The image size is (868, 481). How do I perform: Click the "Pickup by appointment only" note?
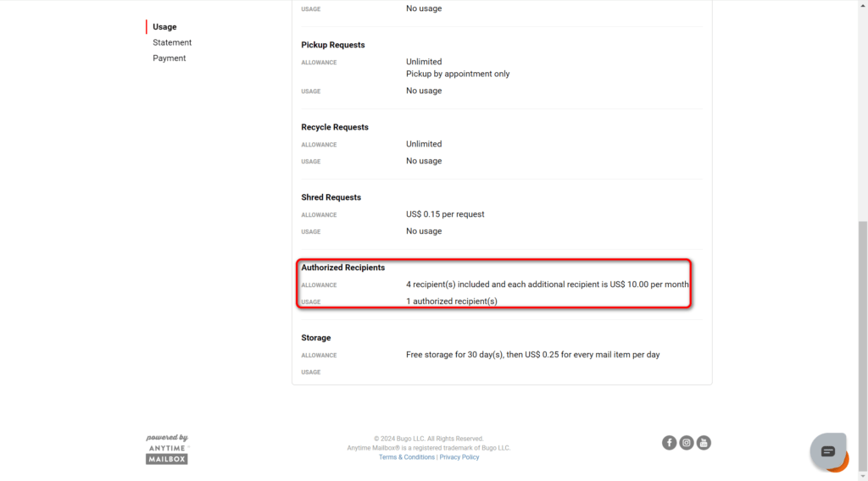click(x=458, y=74)
